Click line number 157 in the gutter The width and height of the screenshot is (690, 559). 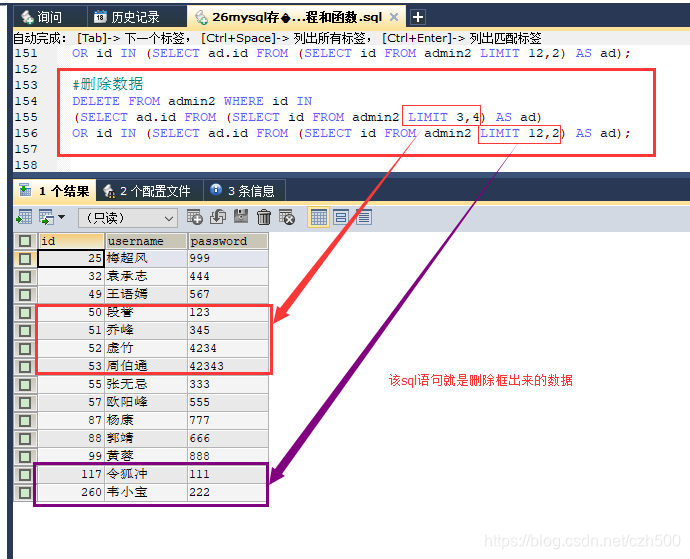pyautogui.click(x=26, y=149)
